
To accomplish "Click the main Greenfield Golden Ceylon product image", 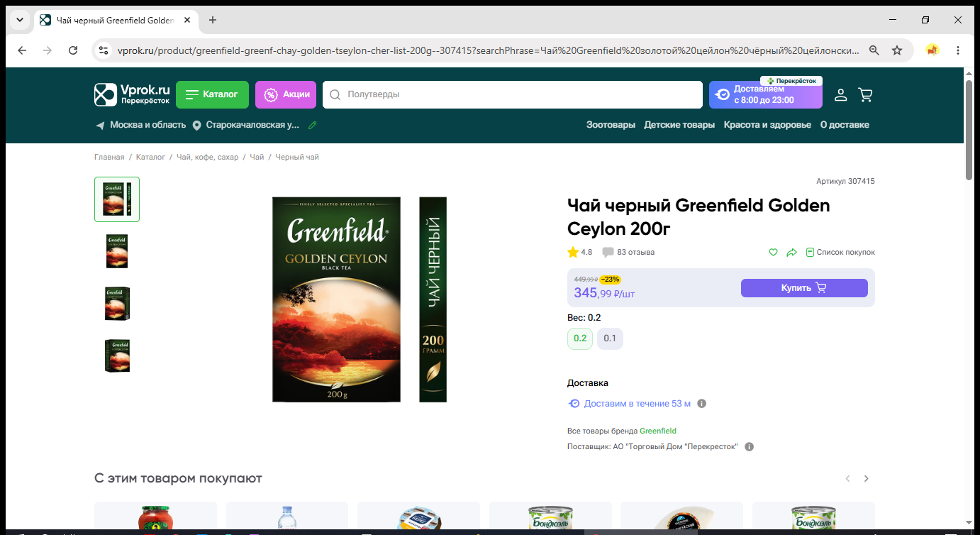I will 360,299.
